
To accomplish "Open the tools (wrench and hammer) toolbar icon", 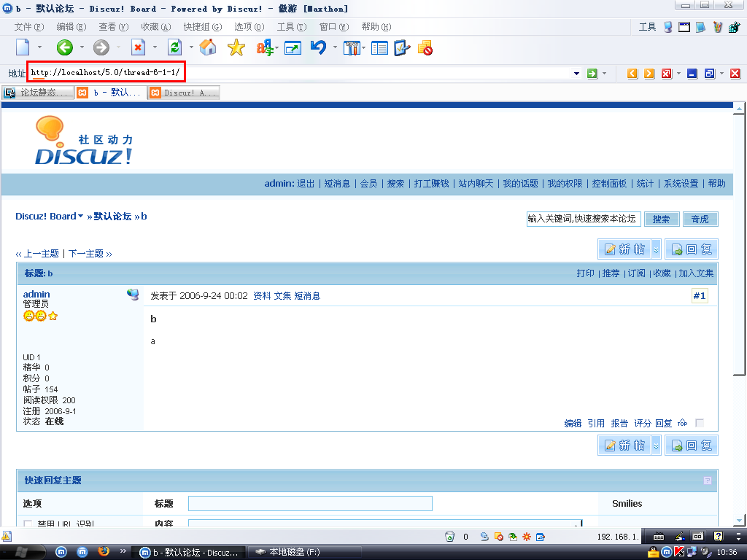I will pyautogui.click(x=352, y=47).
